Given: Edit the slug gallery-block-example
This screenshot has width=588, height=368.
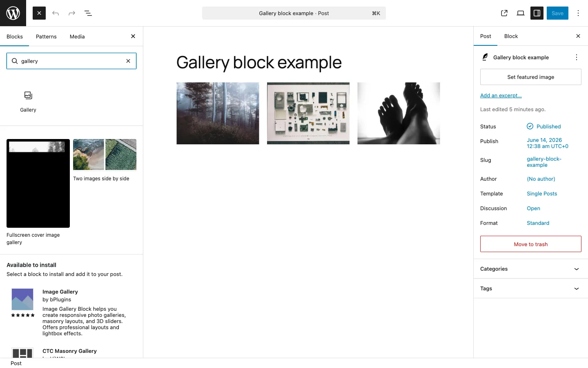Looking at the screenshot, I should (x=544, y=162).
